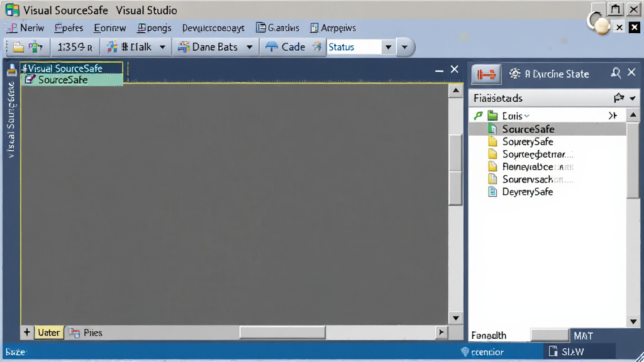Close the Durcine State panel
Screen dimensions: 644x362
pyautogui.click(x=631, y=73)
